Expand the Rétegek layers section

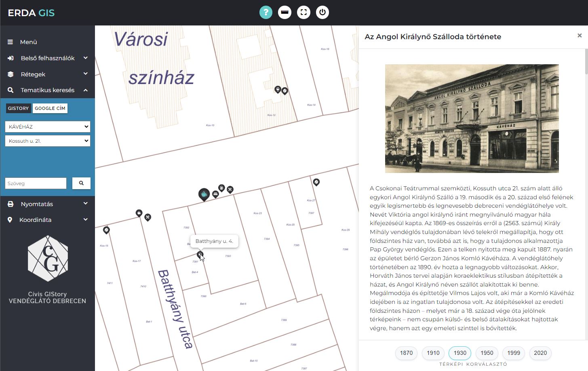click(47, 74)
